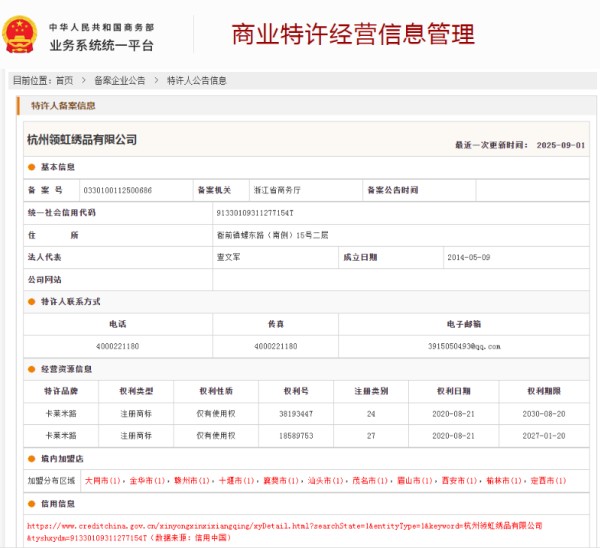Click the 备案公告时间 label

point(393,190)
